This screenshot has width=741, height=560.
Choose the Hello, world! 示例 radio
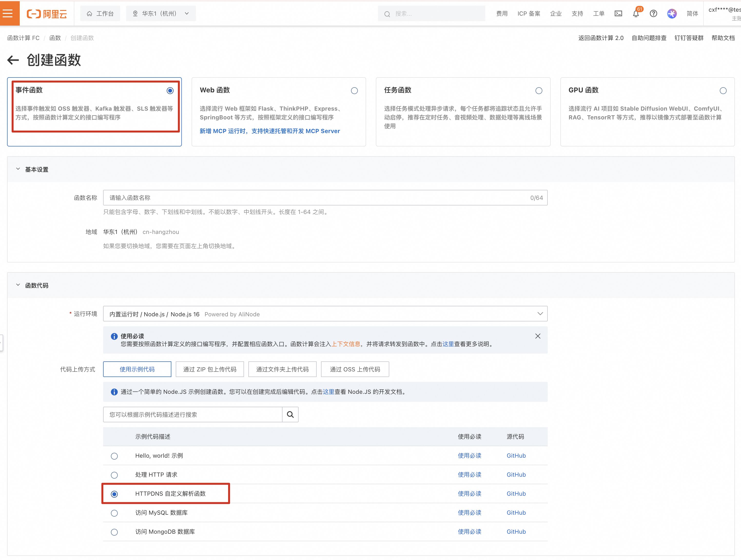point(114,456)
